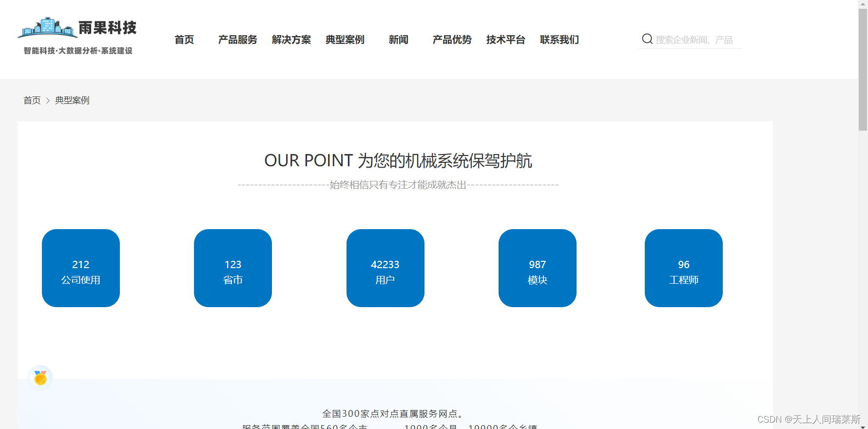
Task: Open the 首页 navigation menu item
Action: tap(184, 39)
